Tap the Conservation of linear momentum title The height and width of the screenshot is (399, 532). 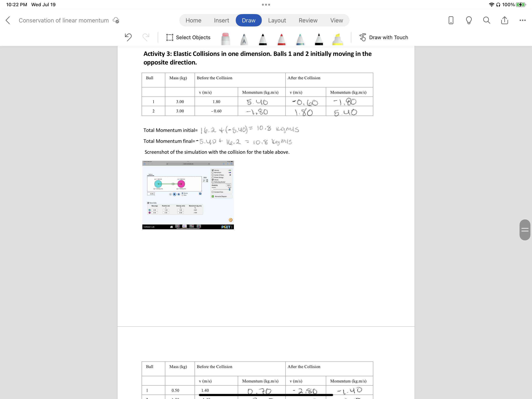pyautogui.click(x=64, y=20)
